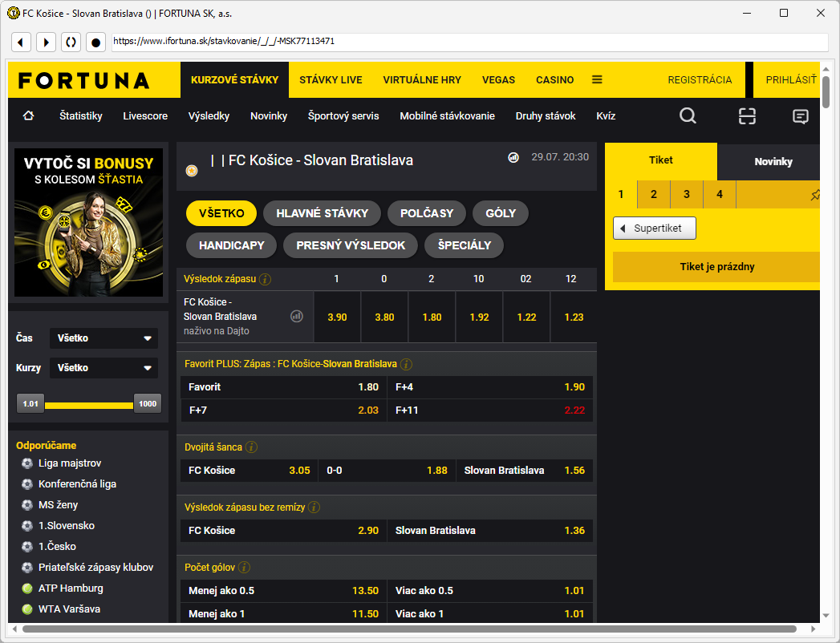Click browser reload button
Viewport: 840px width, 643px height.
pos(71,42)
